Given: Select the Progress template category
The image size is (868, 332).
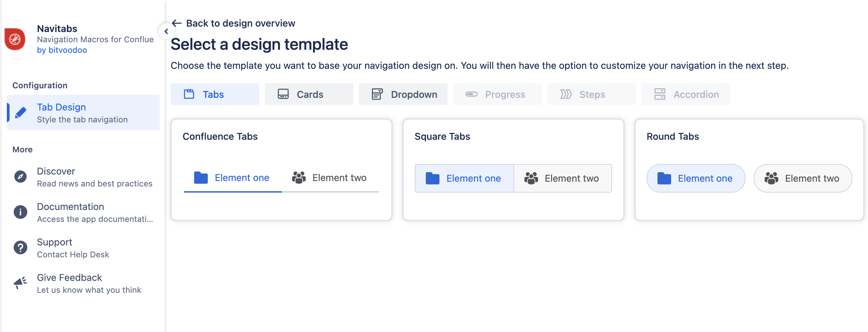Looking at the screenshot, I should coord(497,94).
